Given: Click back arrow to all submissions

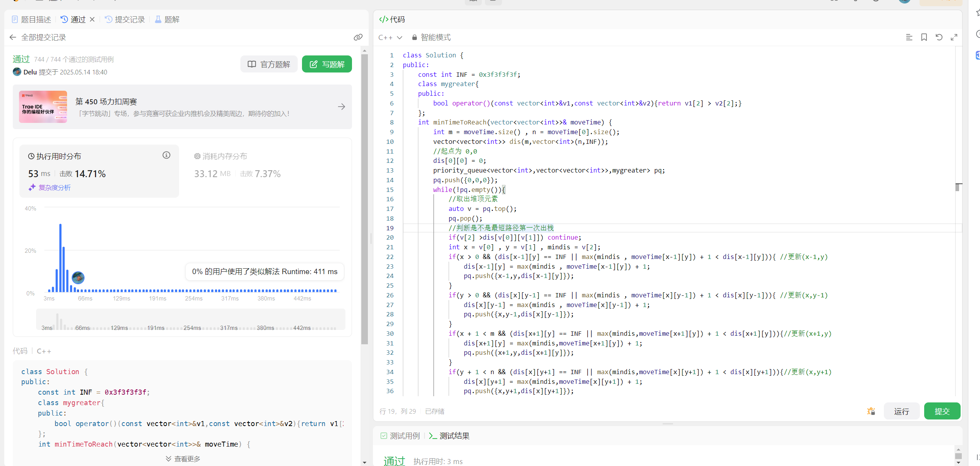Looking at the screenshot, I should point(13,37).
